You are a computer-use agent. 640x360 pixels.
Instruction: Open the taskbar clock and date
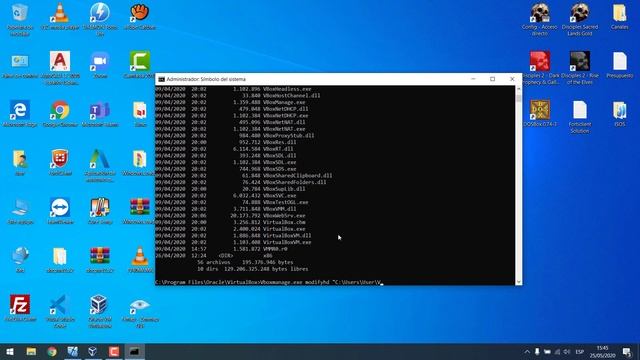click(x=602, y=351)
